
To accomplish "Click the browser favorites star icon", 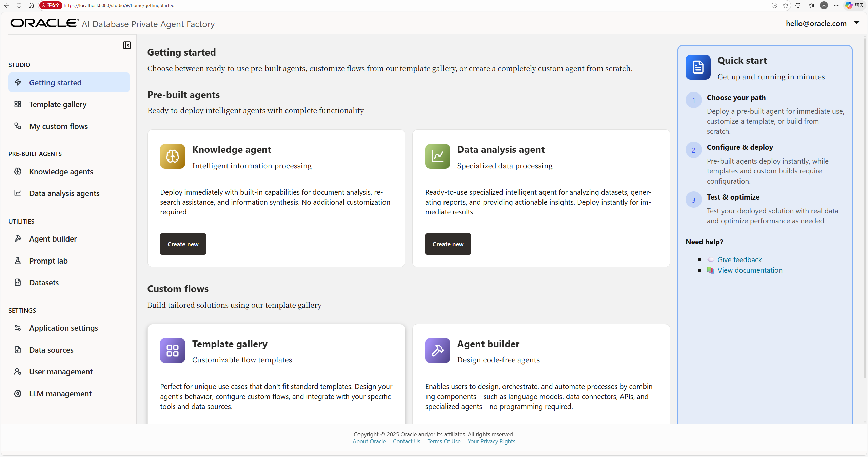I will coord(786,5).
